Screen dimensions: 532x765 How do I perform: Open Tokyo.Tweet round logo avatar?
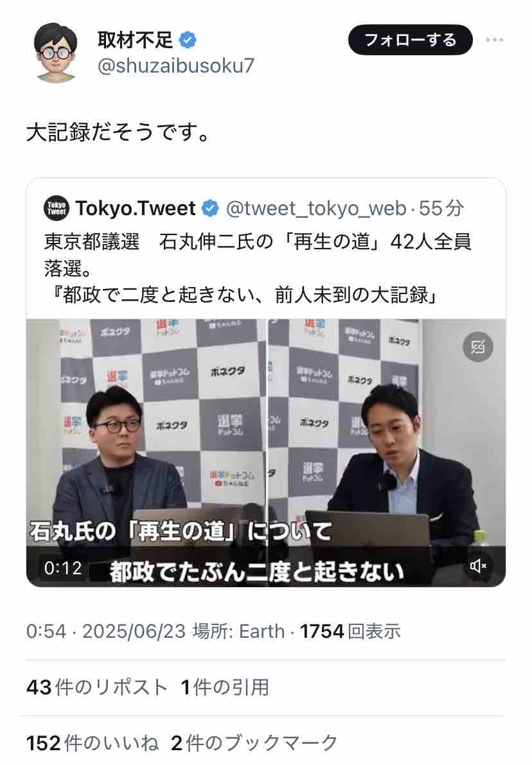tap(57, 208)
